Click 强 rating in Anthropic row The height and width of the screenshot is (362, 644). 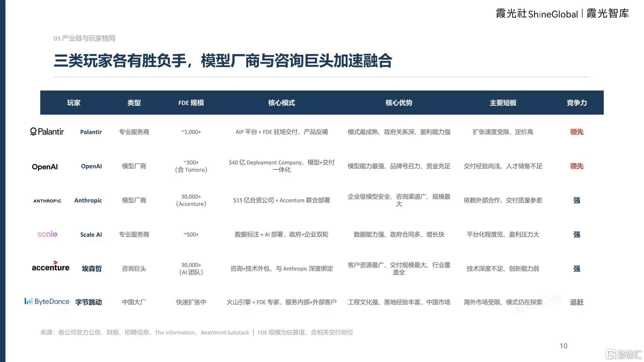[x=577, y=200]
